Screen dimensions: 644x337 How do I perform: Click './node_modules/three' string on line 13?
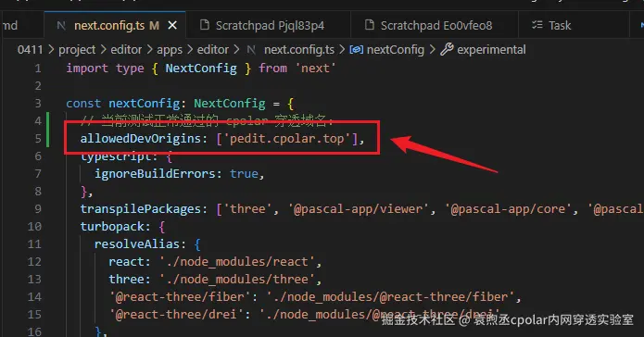point(237,280)
